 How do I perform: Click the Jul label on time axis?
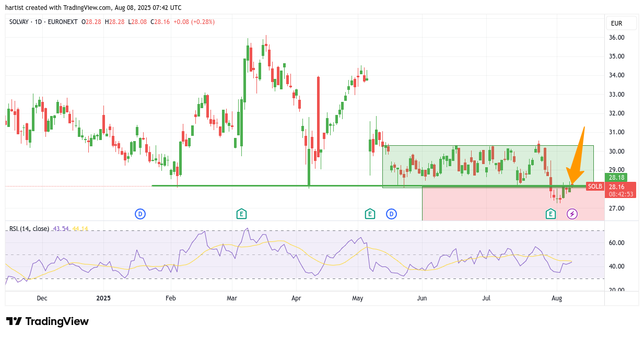[486, 298]
